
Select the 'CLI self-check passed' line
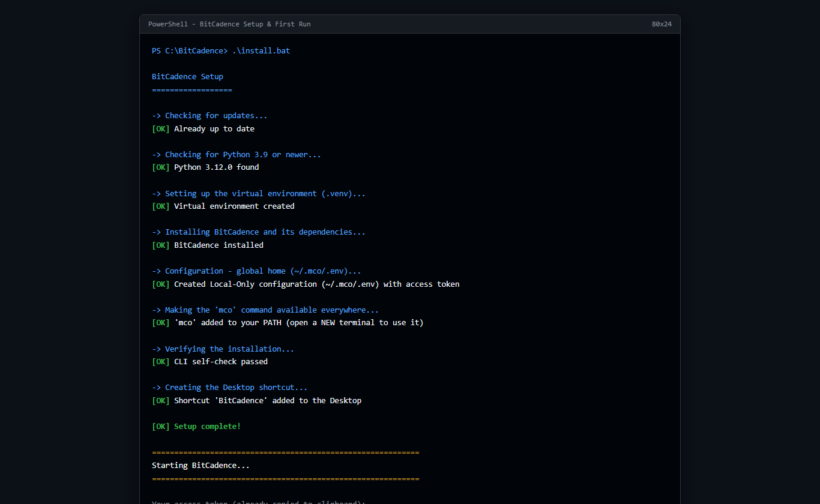coord(210,362)
